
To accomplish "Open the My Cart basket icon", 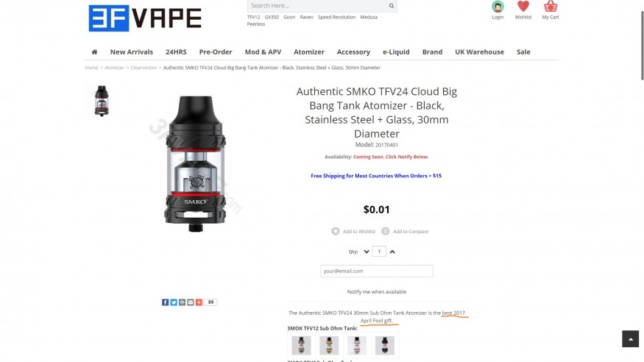I will (551, 7).
